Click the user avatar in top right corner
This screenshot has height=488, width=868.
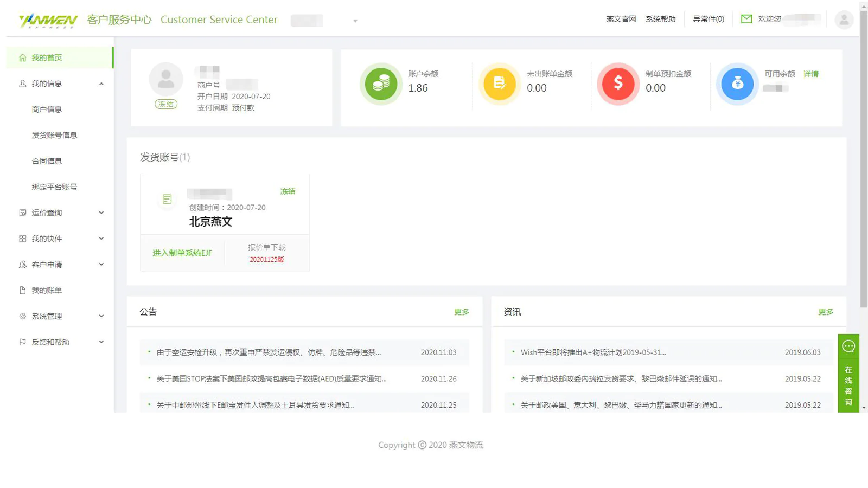pos(844,20)
